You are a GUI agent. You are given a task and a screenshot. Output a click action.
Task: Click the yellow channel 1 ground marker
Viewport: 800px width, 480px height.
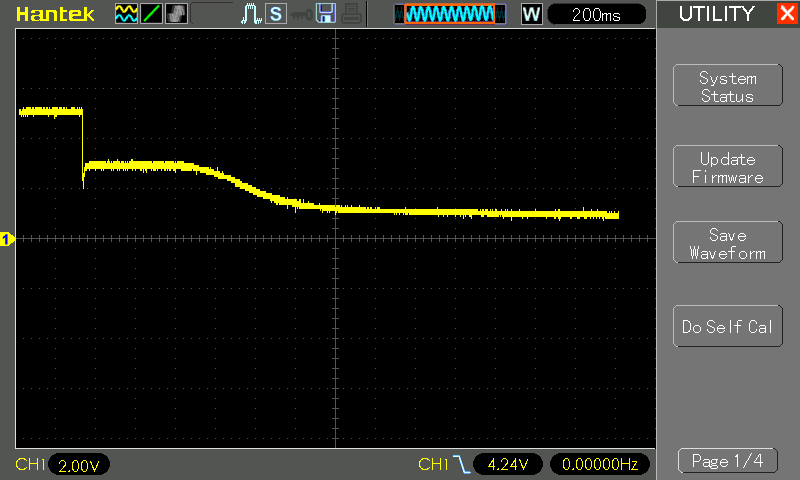tap(7, 239)
